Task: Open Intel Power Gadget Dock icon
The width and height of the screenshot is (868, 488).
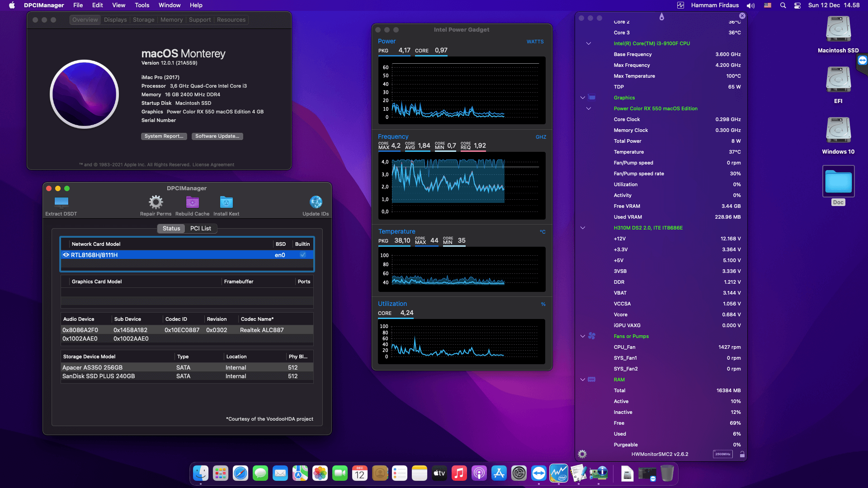Action: pyautogui.click(x=559, y=473)
